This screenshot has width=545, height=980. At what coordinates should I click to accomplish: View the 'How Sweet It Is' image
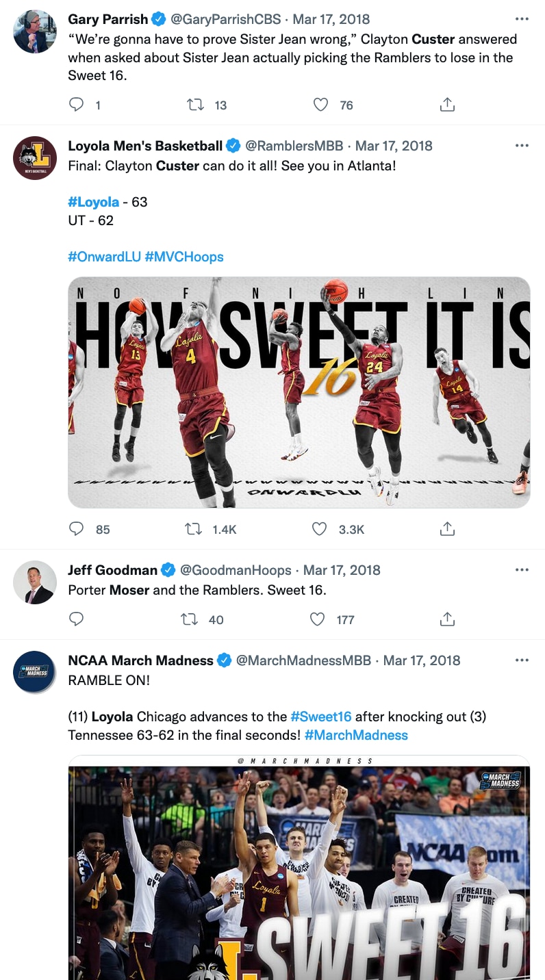299,392
